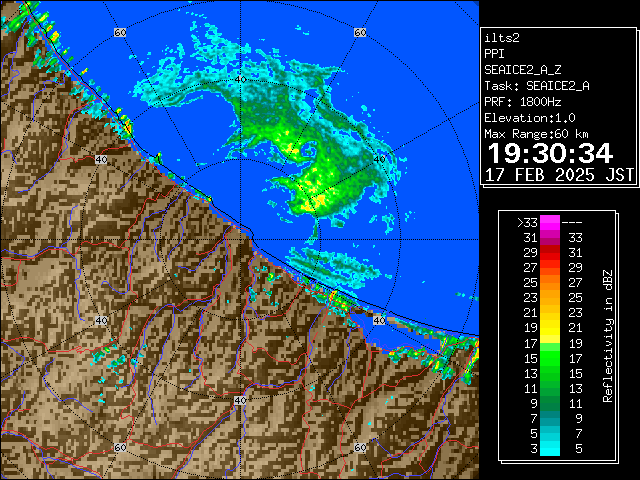This screenshot has height=480, width=640.
Task: Pick the orange 25–27 dBZ swatch
Action: (550, 282)
